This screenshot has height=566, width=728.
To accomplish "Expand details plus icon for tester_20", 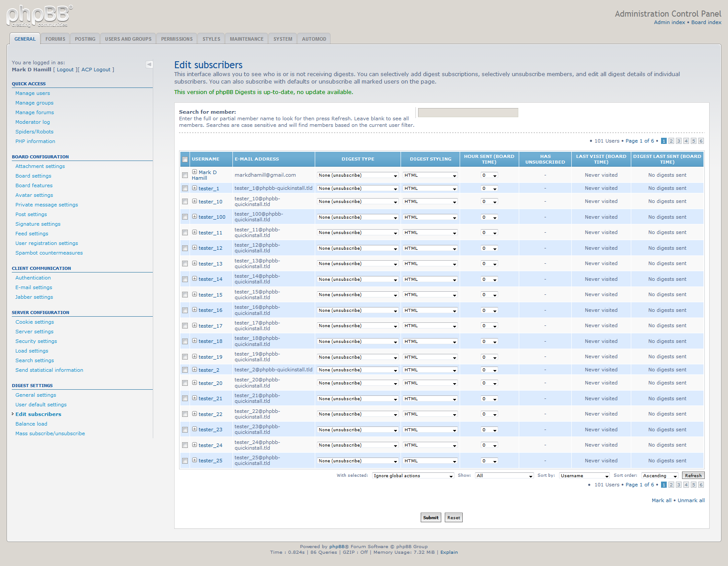I will [x=194, y=383].
